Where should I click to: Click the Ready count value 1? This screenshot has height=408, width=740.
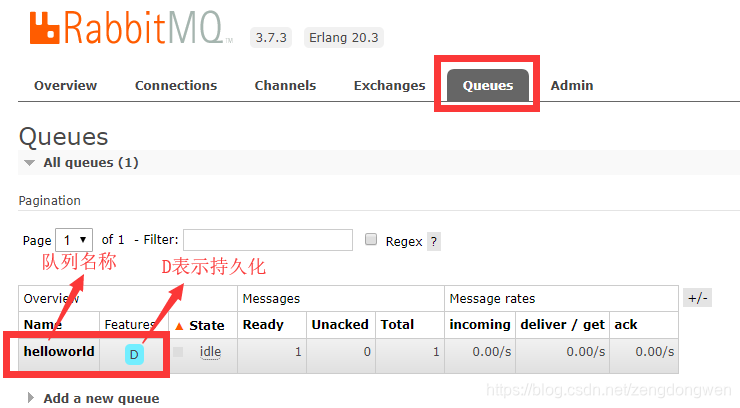tap(298, 352)
